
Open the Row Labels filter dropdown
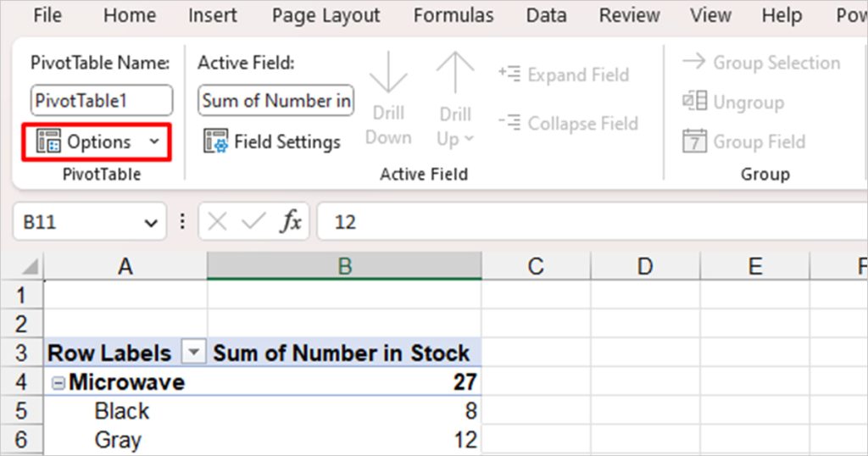click(x=194, y=352)
